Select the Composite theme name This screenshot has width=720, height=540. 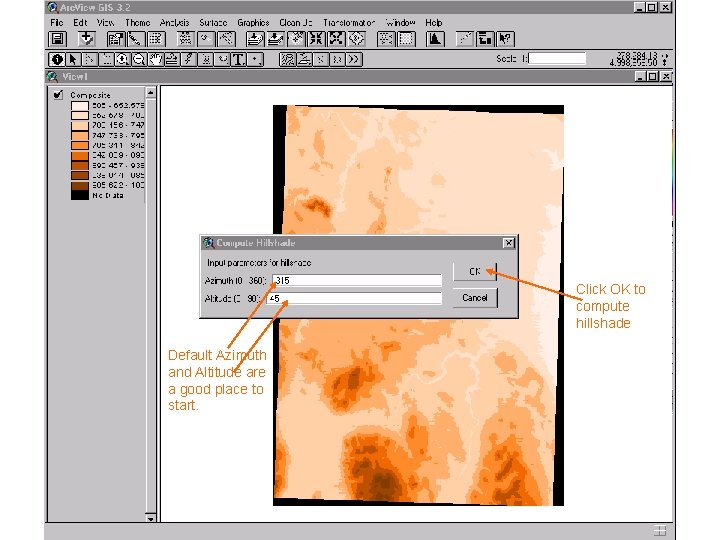pyautogui.click(x=90, y=95)
